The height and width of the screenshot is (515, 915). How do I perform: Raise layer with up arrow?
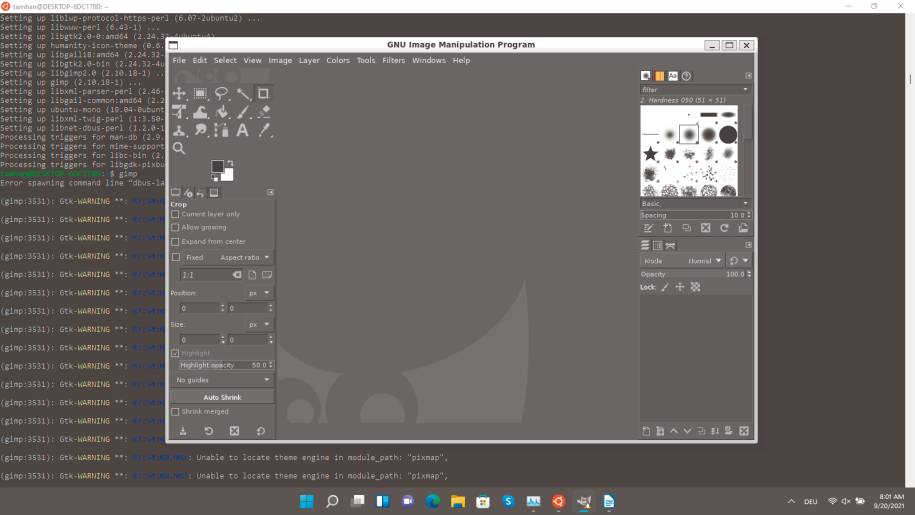tap(674, 431)
